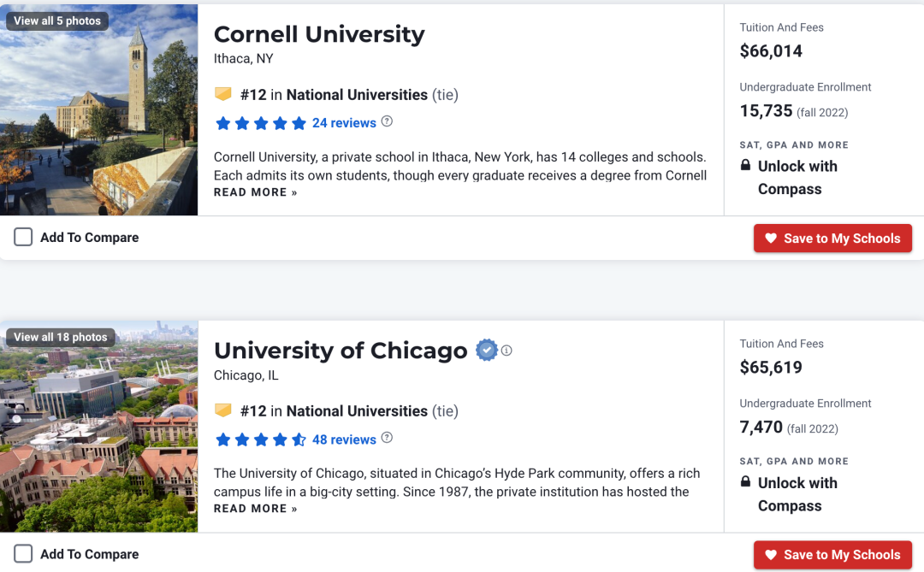924x572 pixels.
Task: Click Cornell's blue star rating
Action: pyautogui.click(x=260, y=123)
